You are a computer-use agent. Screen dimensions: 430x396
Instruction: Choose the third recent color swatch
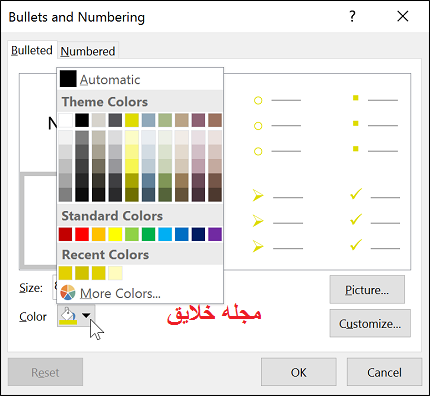click(x=99, y=273)
